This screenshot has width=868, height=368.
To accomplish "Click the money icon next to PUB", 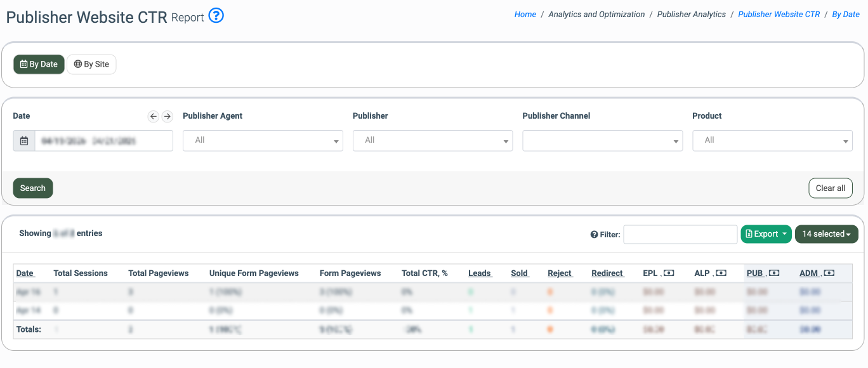I will [773, 273].
